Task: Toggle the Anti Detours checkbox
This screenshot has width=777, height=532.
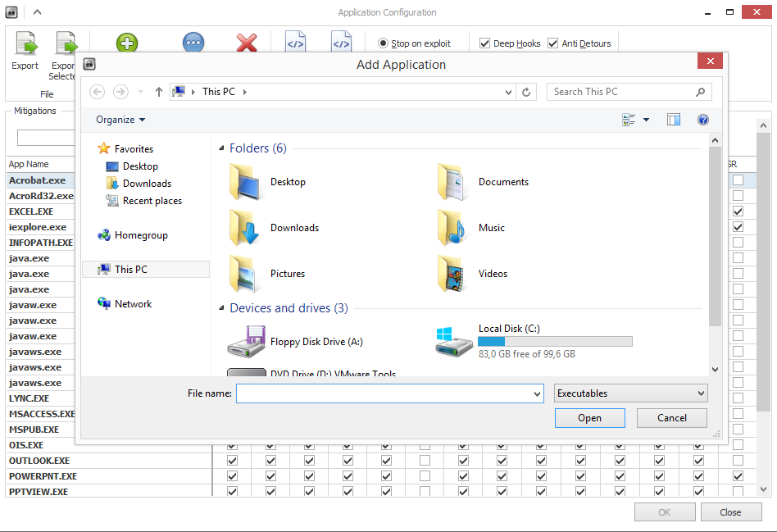Action: (552, 43)
